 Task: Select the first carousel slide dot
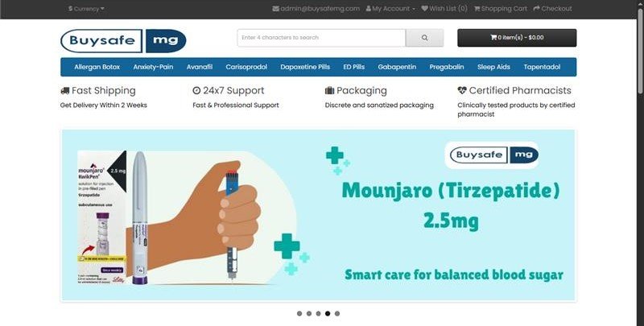[299, 314]
